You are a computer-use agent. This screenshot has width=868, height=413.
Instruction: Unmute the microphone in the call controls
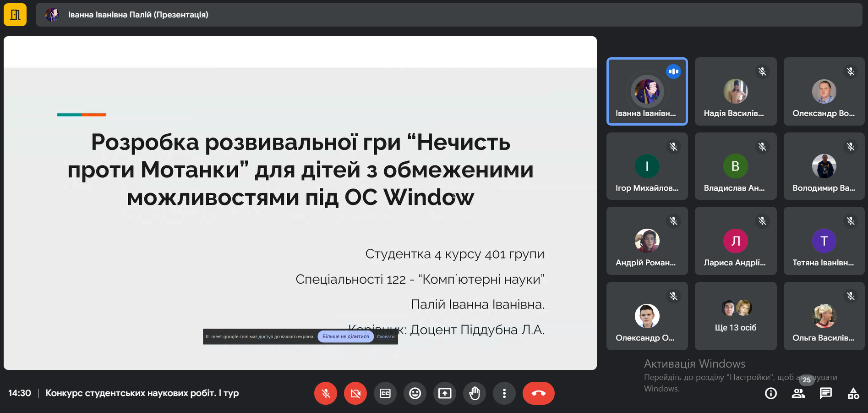(326, 393)
